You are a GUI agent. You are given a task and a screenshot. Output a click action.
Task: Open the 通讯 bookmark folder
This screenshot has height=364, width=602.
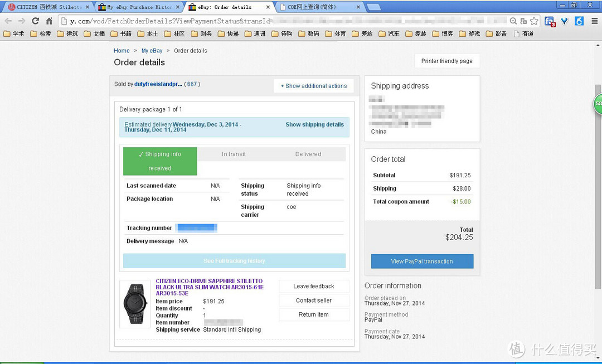pos(255,34)
